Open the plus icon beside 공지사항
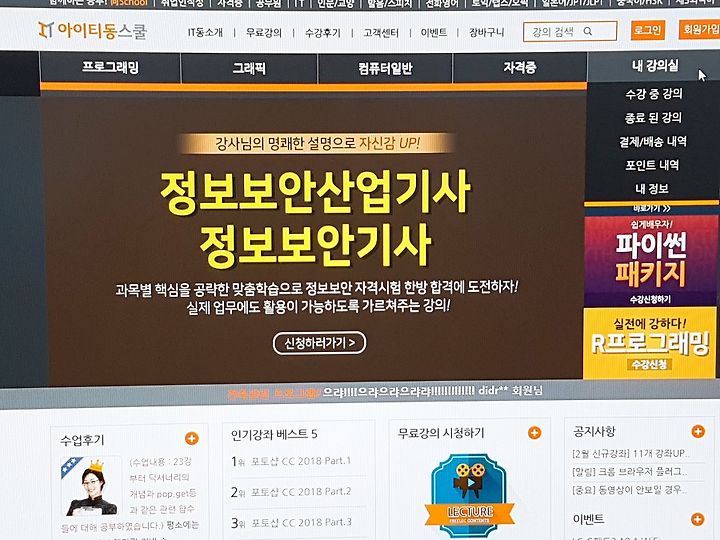The width and height of the screenshot is (720, 540). click(698, 431)
